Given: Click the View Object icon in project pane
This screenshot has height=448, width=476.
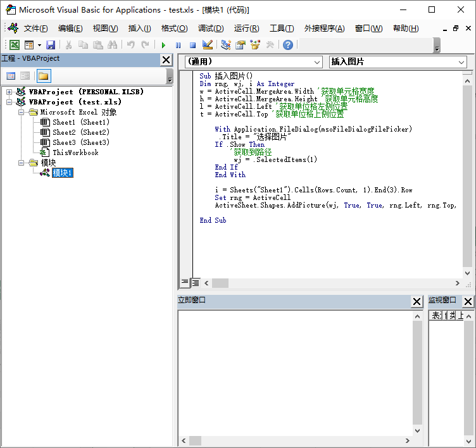Looking at the screenshot, I should pos(25,76).
